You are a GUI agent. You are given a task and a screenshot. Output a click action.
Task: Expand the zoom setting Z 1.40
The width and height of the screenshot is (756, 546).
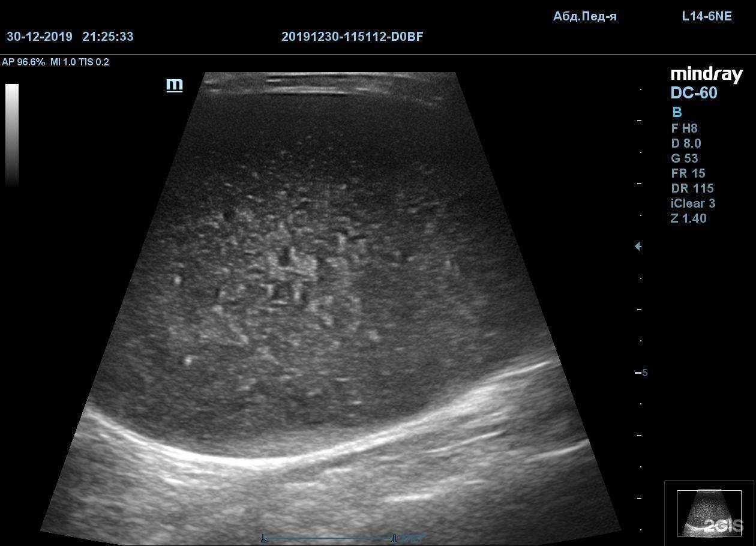(688, 218)
